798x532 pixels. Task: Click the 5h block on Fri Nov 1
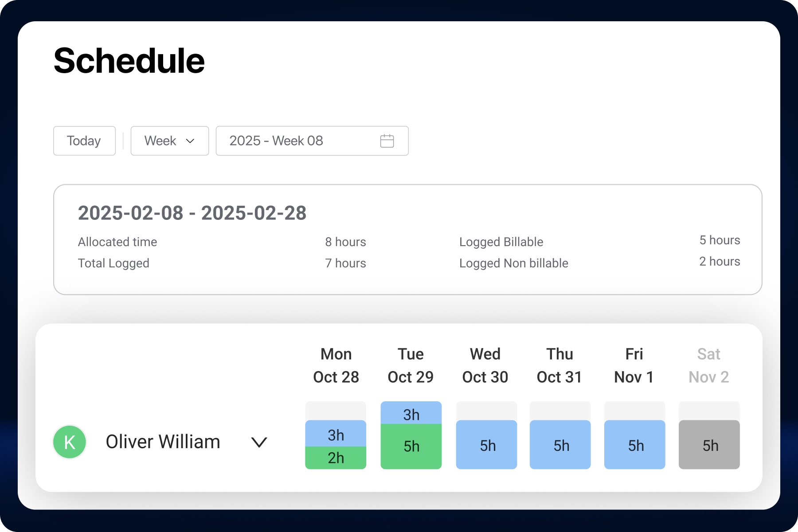[634, 445]
